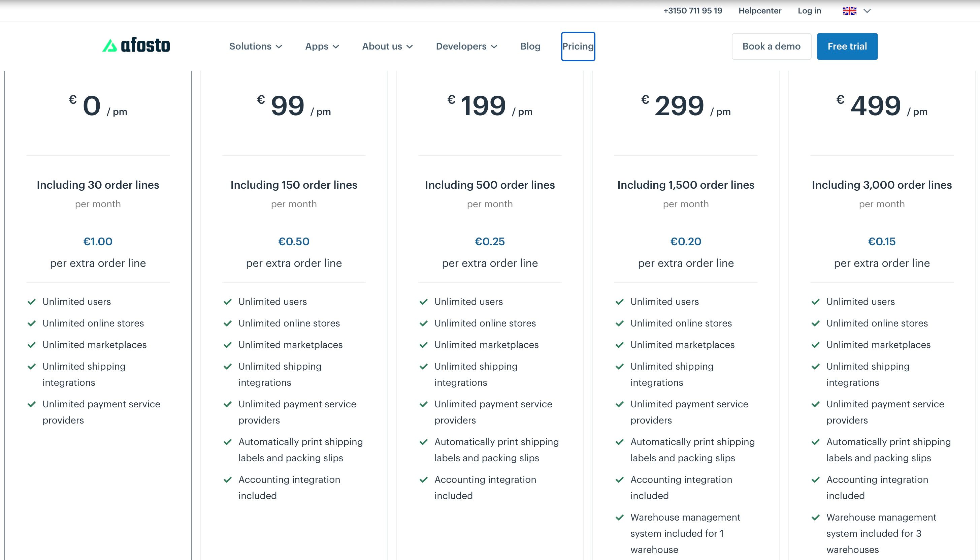Screen dimensions: 980x560
Task: Click checkmark beside Unlimited online stores in €99 plan
Action: coord(228,323)
